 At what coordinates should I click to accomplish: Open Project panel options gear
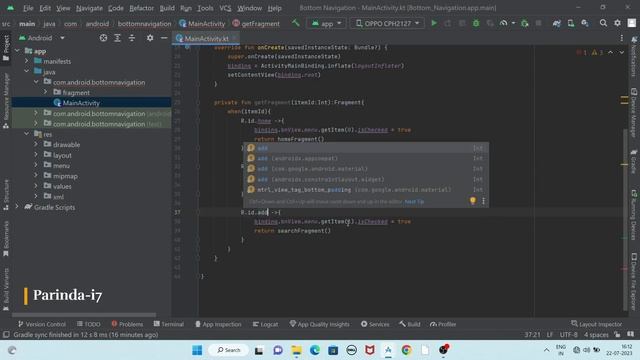pos(150,38)
